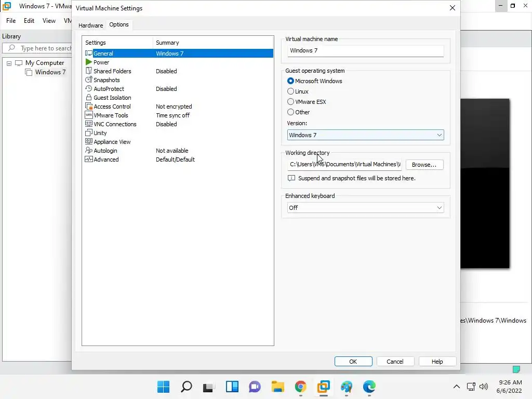This screenshot has width=532, height=399.
Task: Open the File menu
Action: point(11,21)
